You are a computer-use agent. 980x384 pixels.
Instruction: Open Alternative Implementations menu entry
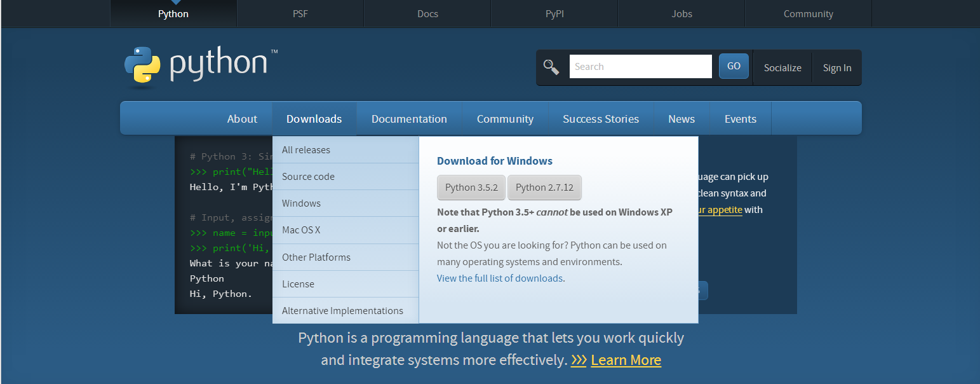[x=342, y=311]
